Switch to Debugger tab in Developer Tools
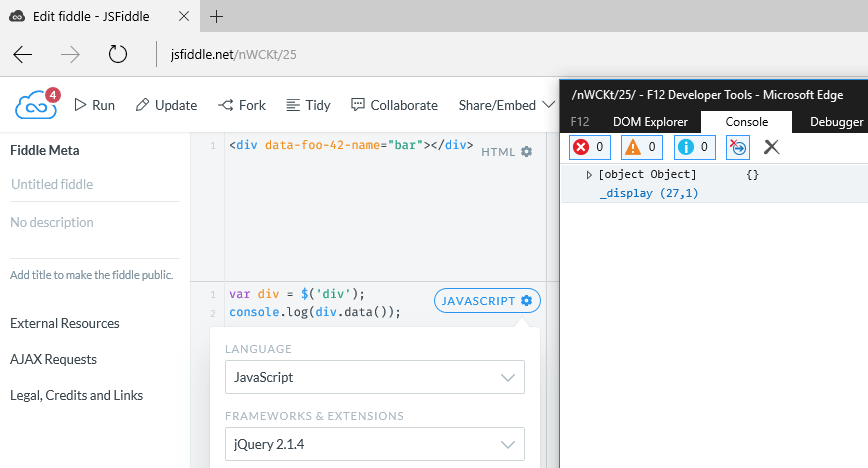This screenshot has width=868, height=468. (x=836, y=122)
